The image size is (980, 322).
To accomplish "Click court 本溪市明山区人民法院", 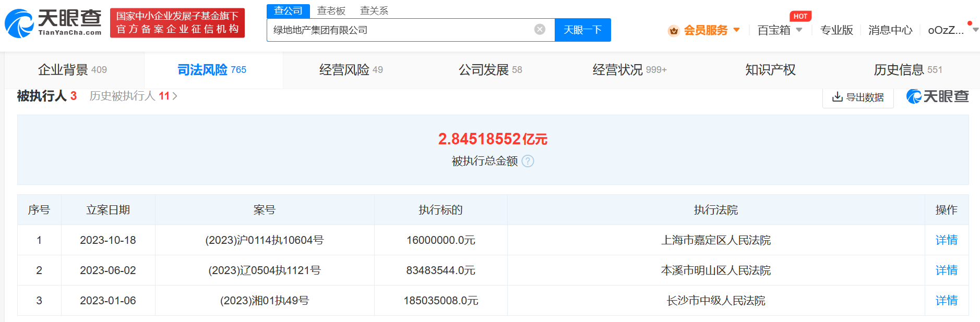I will coord(716,270).
